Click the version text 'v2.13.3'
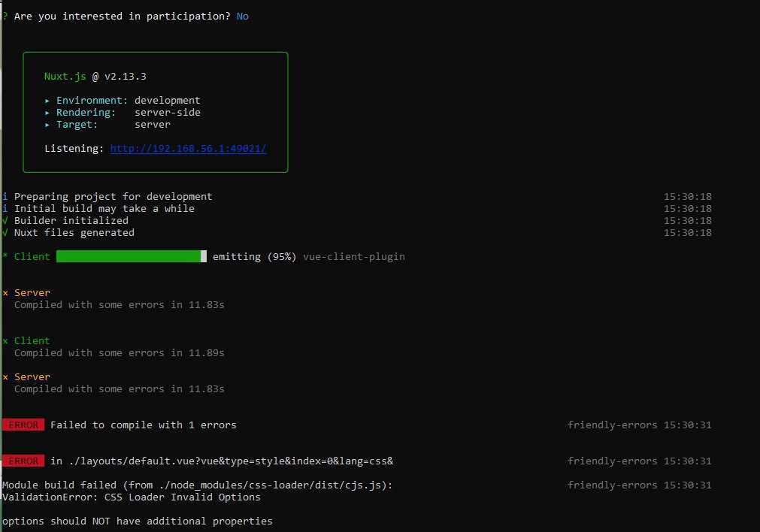The height and width of the screenshot is (532, 760). click(x=125, y=77)
